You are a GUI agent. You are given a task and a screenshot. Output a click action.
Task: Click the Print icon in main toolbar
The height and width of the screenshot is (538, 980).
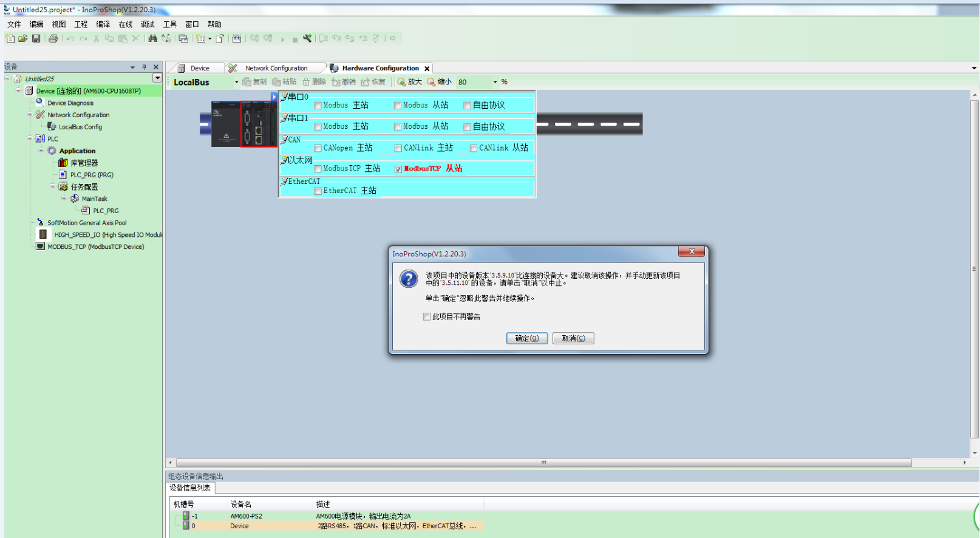pyautogui.click(x=53, y=38)
